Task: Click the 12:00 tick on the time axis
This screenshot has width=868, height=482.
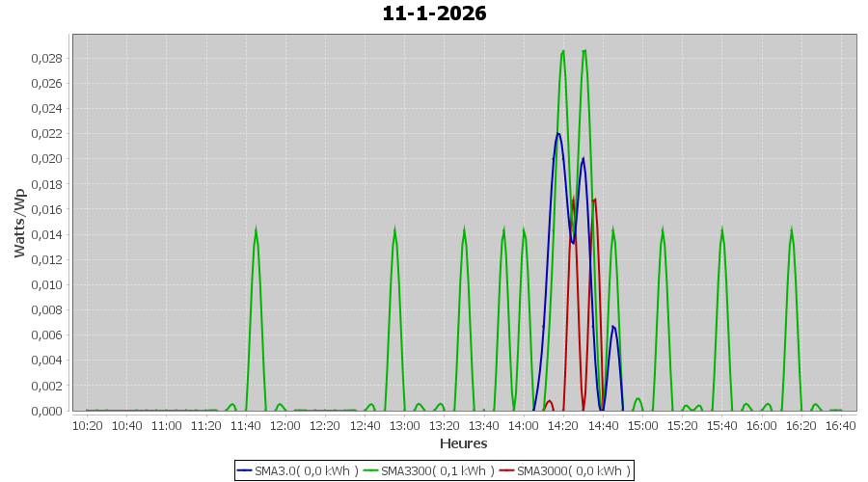Action: pyautogui.click(x=285, y=425)
